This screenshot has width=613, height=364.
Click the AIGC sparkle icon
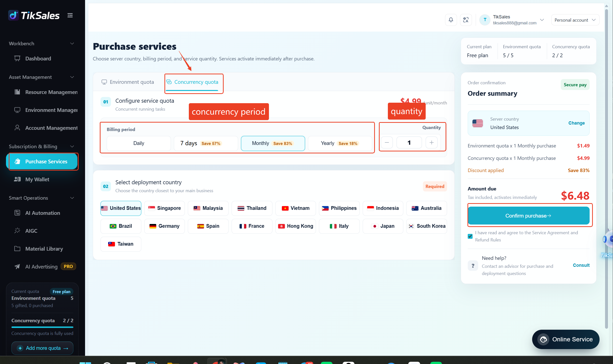17,231
